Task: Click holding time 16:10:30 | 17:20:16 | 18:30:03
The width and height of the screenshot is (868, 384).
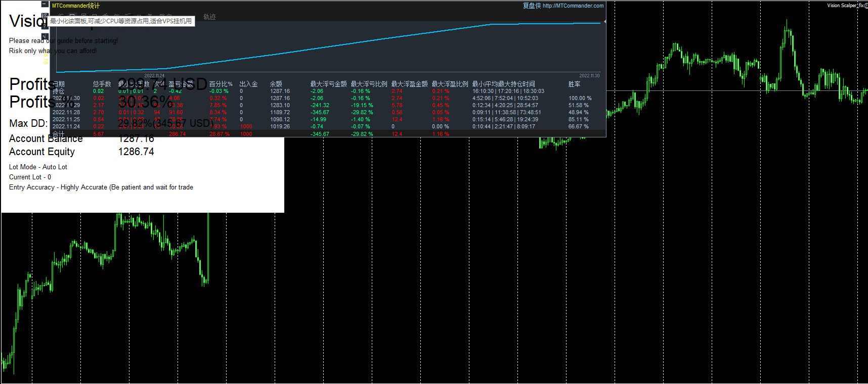Action: [x=508, y=91]
